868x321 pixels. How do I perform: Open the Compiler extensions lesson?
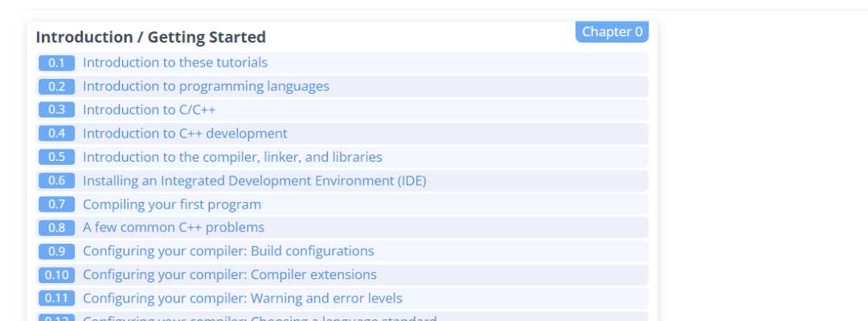230,275
